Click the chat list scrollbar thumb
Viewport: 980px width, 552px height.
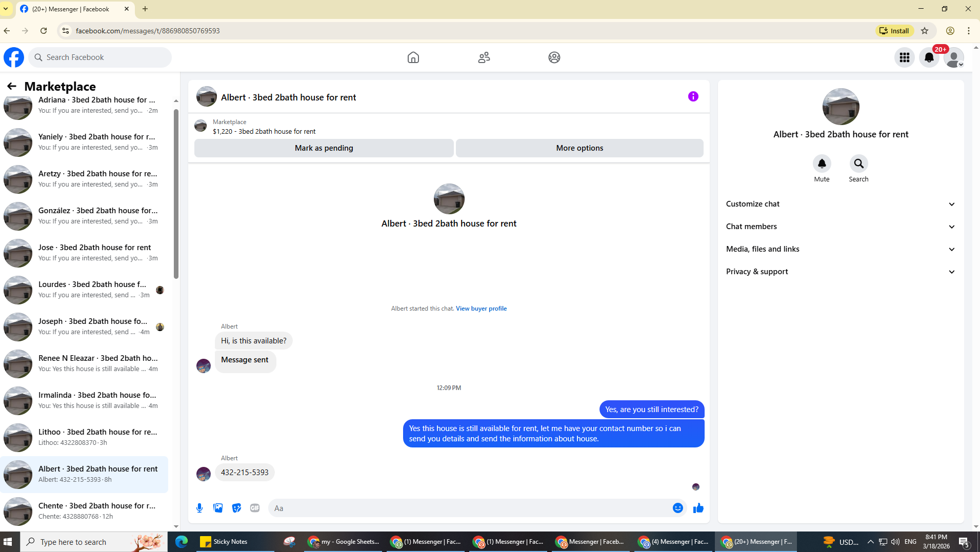(x=176, y=194)
